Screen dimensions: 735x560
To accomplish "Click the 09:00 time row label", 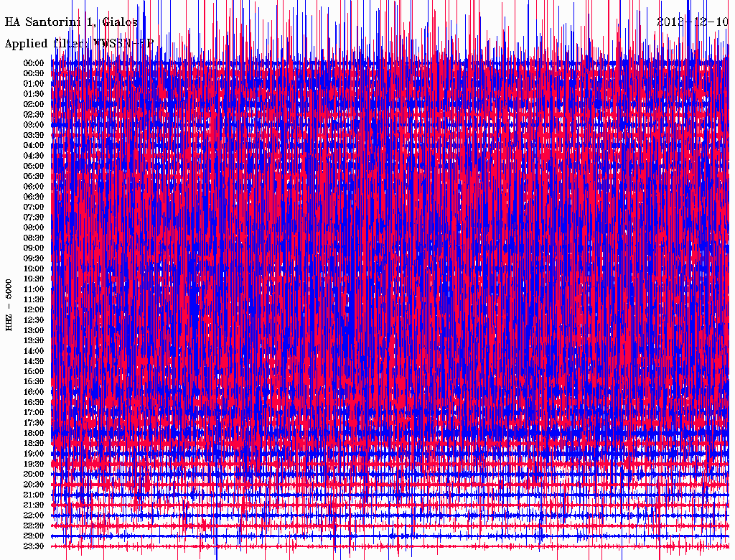I will tap(34, 248).
